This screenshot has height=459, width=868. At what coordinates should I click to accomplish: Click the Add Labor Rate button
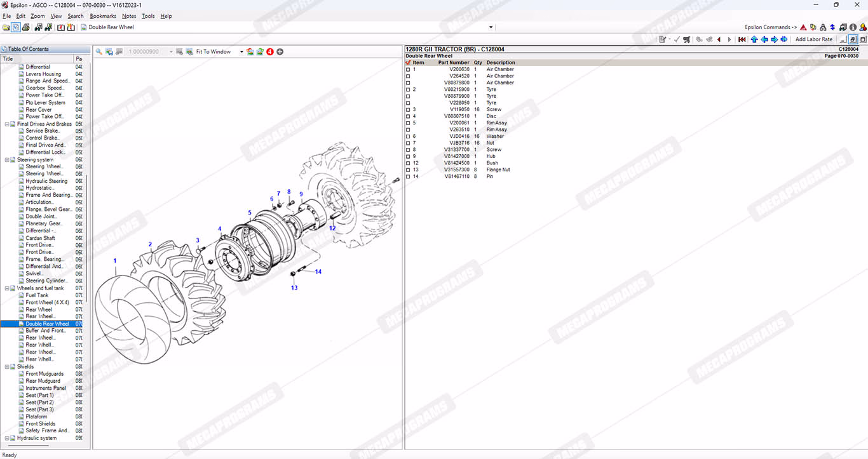813,39
